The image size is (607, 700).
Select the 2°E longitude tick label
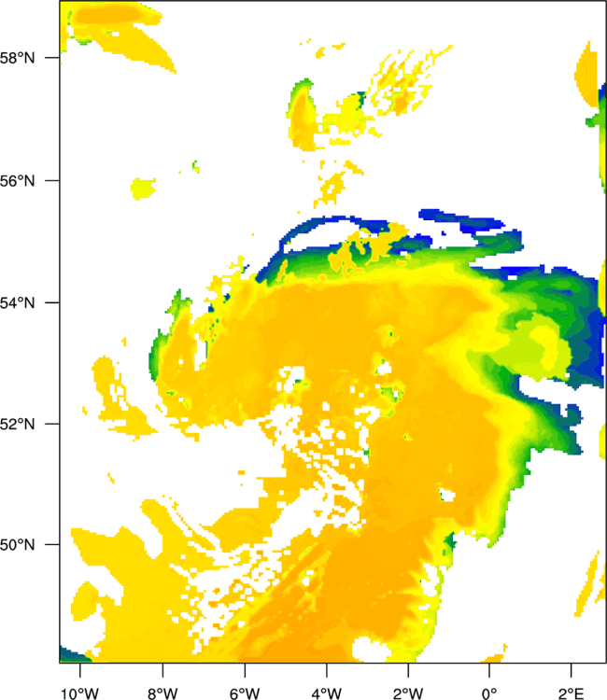click(x=572, y=692)
